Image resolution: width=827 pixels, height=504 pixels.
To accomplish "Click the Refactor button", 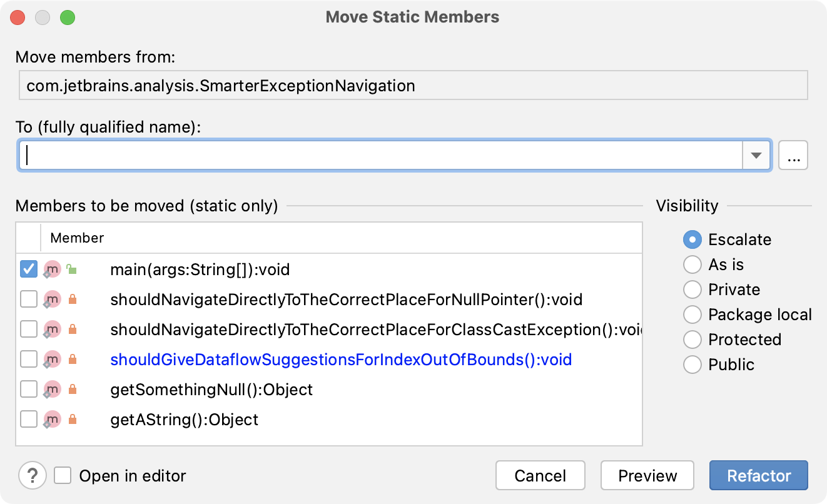I will pos(759,476).
